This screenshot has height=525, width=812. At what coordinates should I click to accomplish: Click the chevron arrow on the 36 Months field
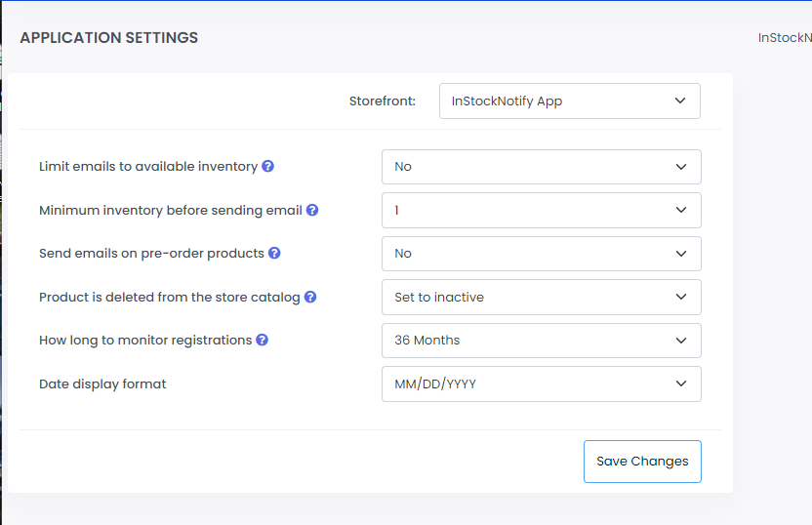[x=681, y=341]
